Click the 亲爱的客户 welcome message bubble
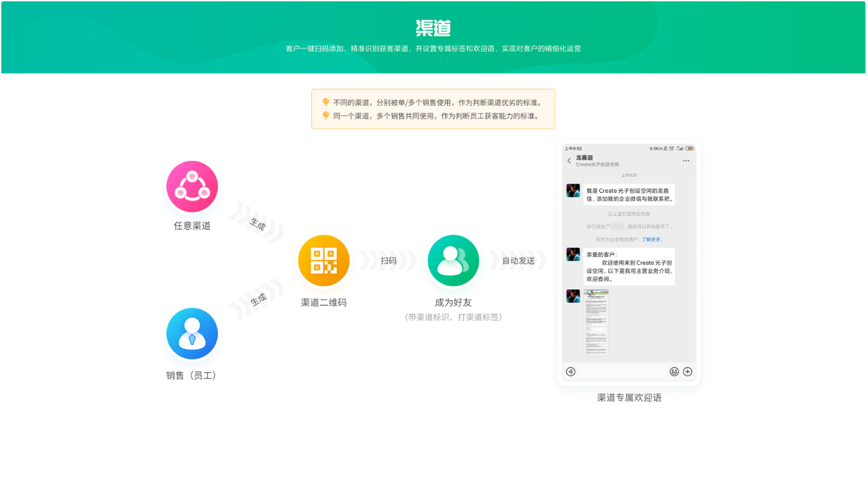This screenshot has width=868, height=500. [629, 267]
